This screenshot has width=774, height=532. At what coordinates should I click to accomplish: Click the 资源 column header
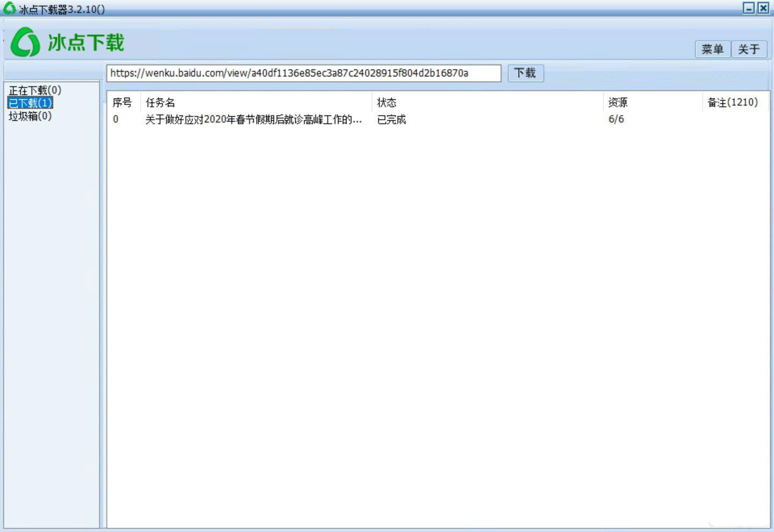click(653, 102)
